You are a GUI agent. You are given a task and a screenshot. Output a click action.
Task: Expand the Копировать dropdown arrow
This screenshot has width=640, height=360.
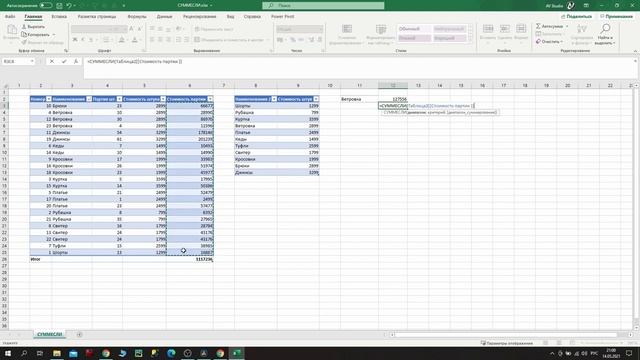[53, 34]
